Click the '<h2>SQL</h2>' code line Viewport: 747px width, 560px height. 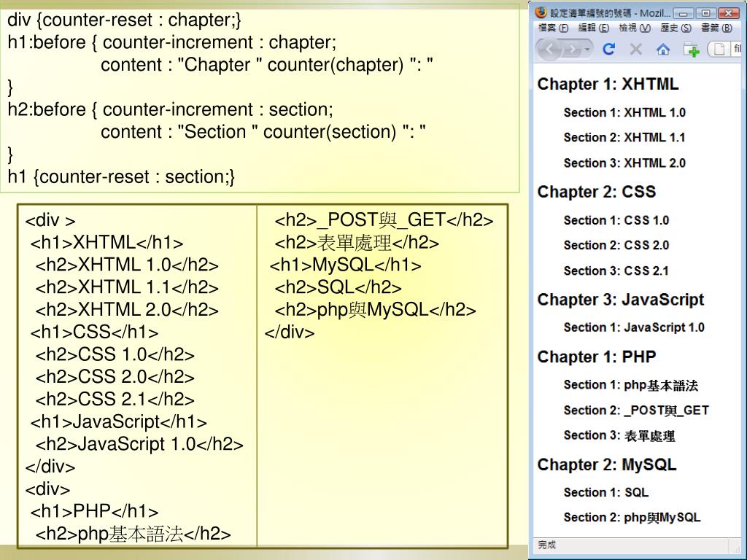point(338,287)
